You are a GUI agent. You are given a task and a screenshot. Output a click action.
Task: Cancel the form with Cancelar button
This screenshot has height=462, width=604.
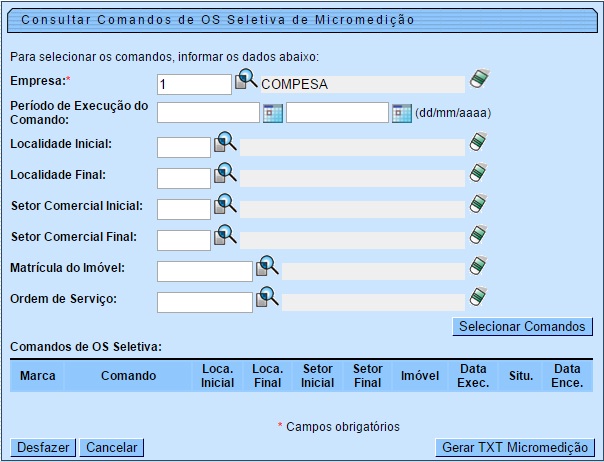point(111,447)
